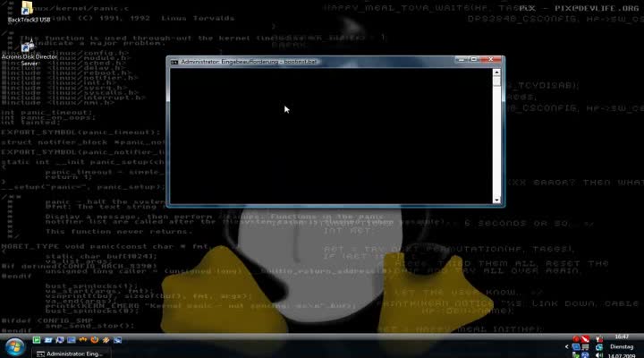Launch the green quick launch icon
644x358 pixels.
pyautogui.click(x=37, y=340)
